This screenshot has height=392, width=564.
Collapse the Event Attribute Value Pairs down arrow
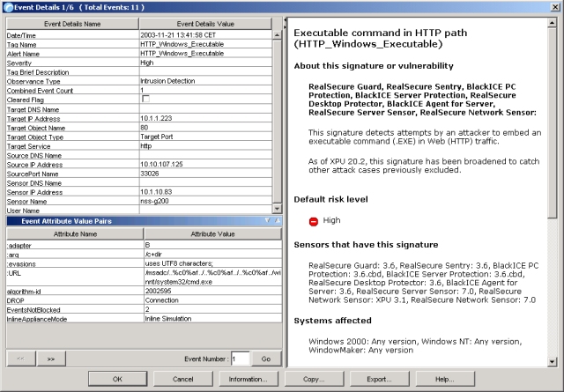point(267,220)
